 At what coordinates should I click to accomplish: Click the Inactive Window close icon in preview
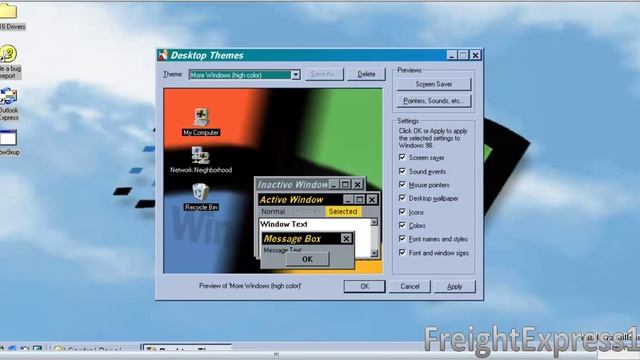tap(358, 184)
